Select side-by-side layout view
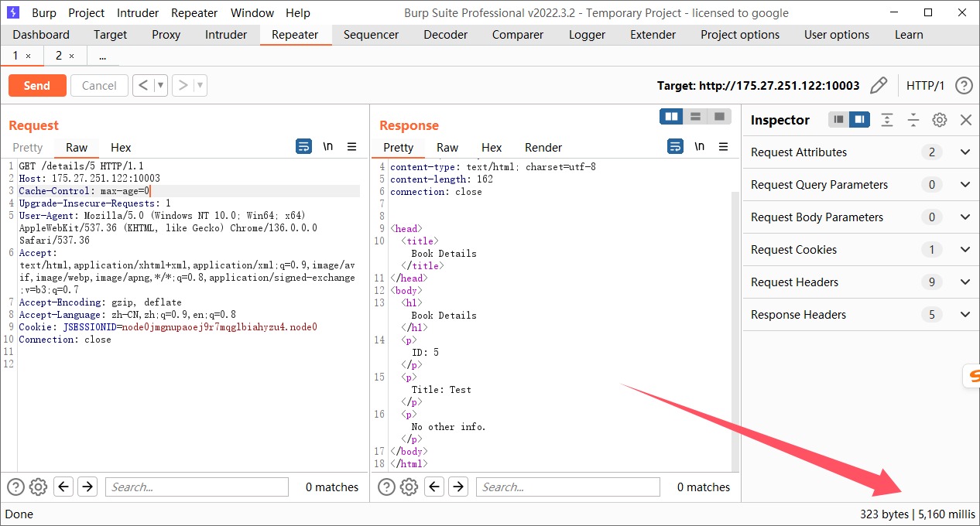 [671, 116]
